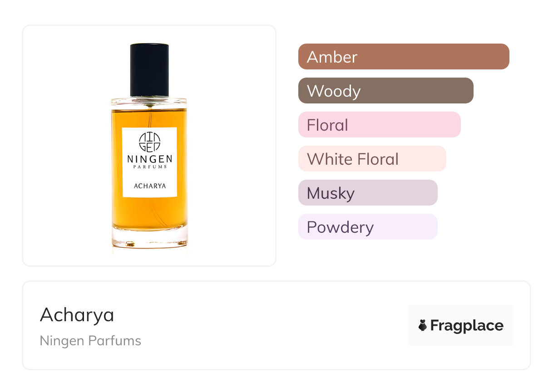Click the Fragplace logo

click(461, 325)
